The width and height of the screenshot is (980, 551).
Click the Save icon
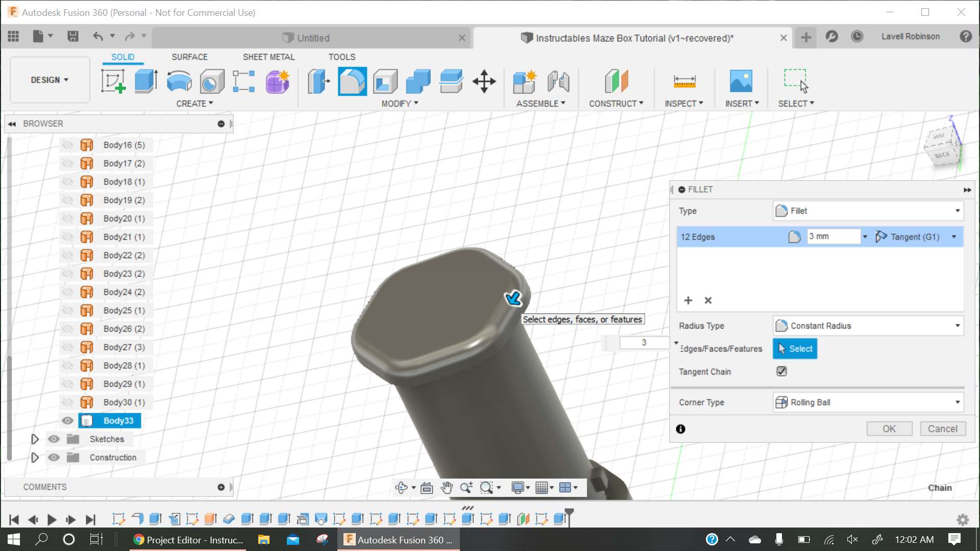tap(73, 36)
